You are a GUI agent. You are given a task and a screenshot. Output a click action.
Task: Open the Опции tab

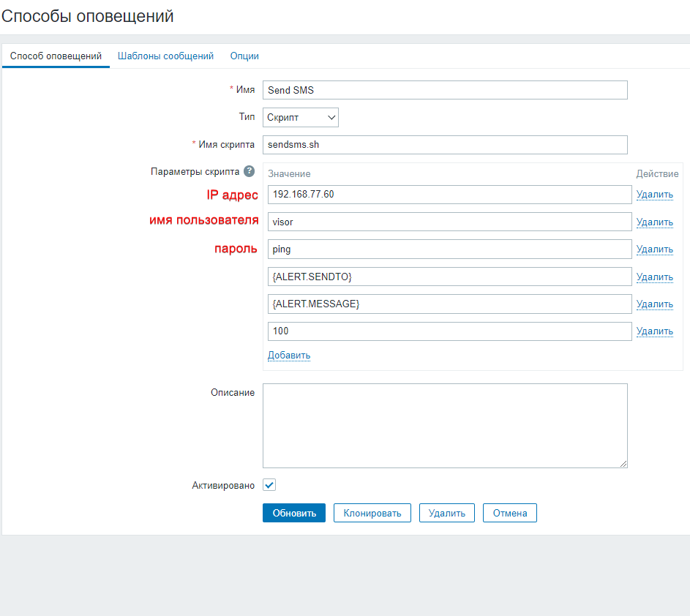(x=244, y=56)
